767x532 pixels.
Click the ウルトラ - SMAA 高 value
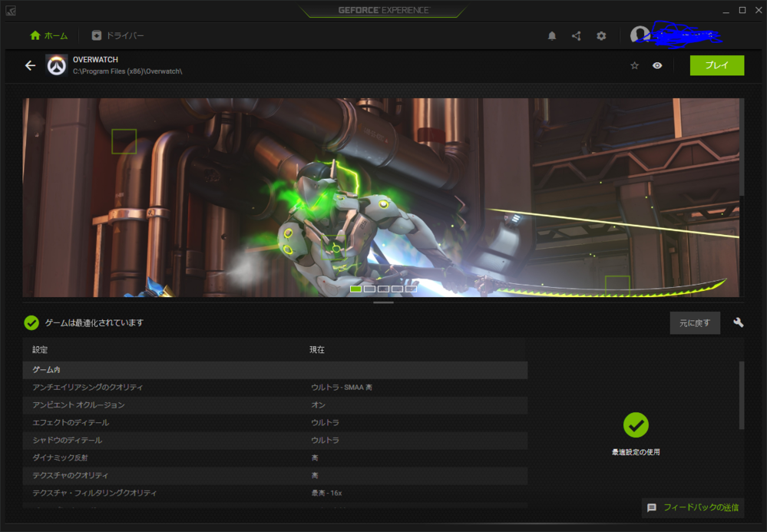342,387
